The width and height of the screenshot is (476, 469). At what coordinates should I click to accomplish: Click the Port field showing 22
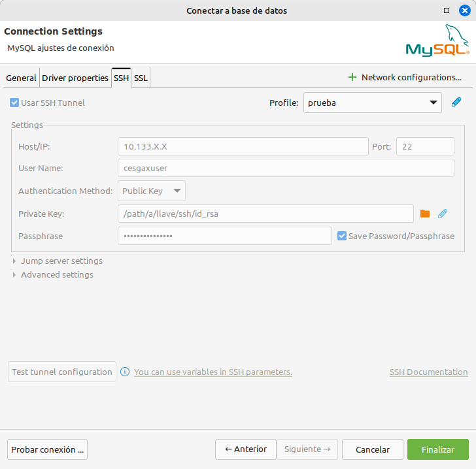pos(425,146)
